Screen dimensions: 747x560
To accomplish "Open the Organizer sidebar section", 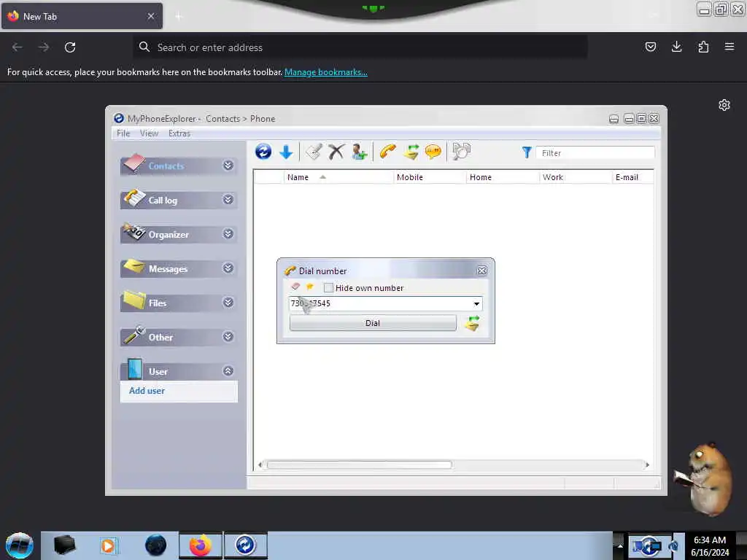I will click(x=179, y=234).
